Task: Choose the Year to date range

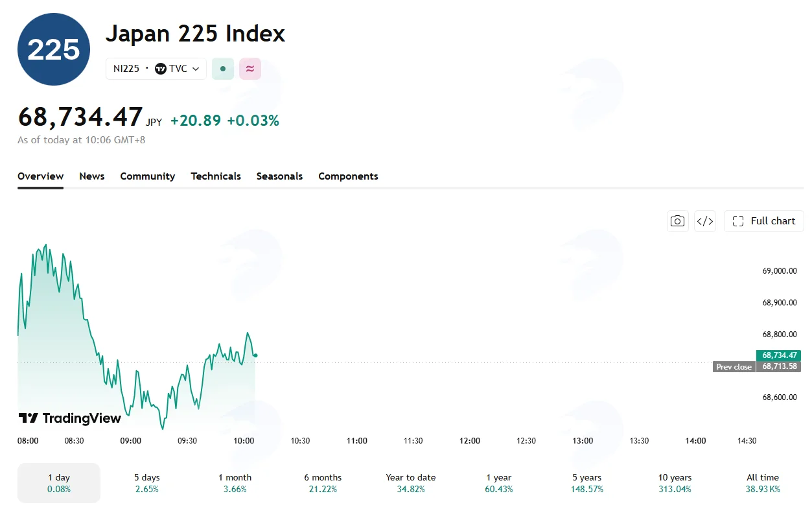Action: [x=411, y=483]
